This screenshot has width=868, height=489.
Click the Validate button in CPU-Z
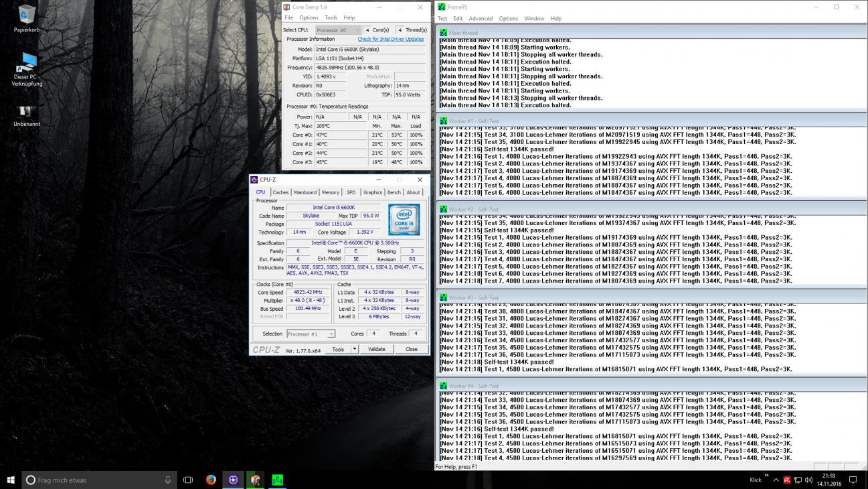[377, 349]
